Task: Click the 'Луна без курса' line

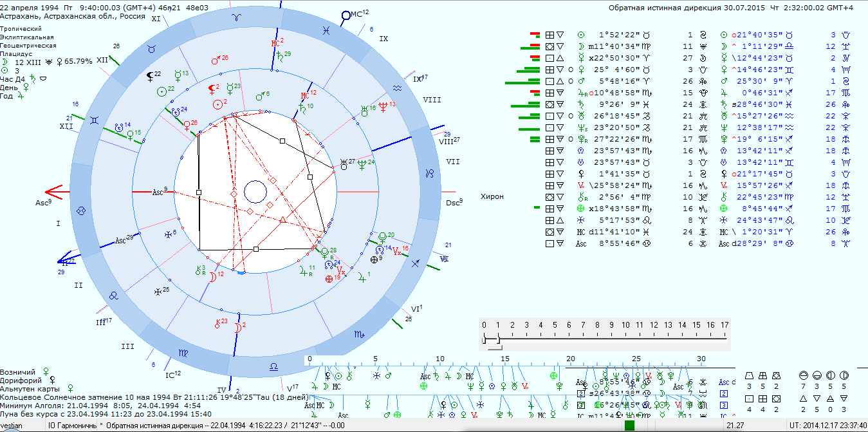Action: tap(106, 414)
